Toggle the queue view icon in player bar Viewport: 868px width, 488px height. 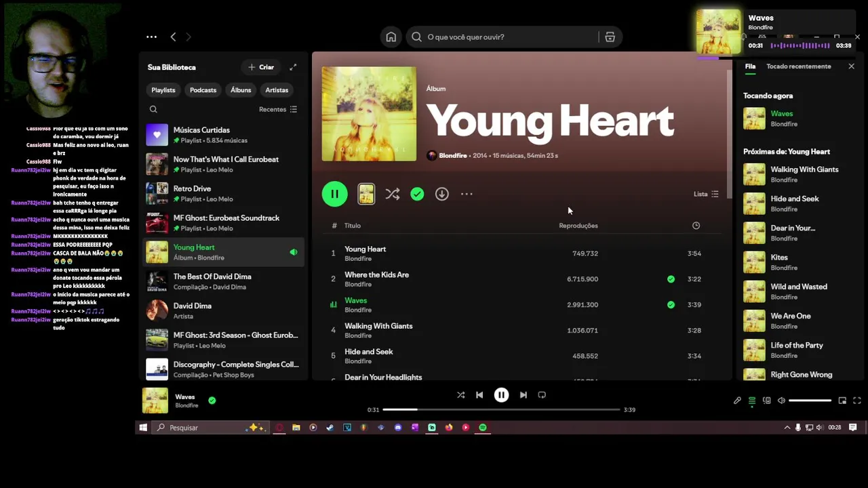click(752, 401)
